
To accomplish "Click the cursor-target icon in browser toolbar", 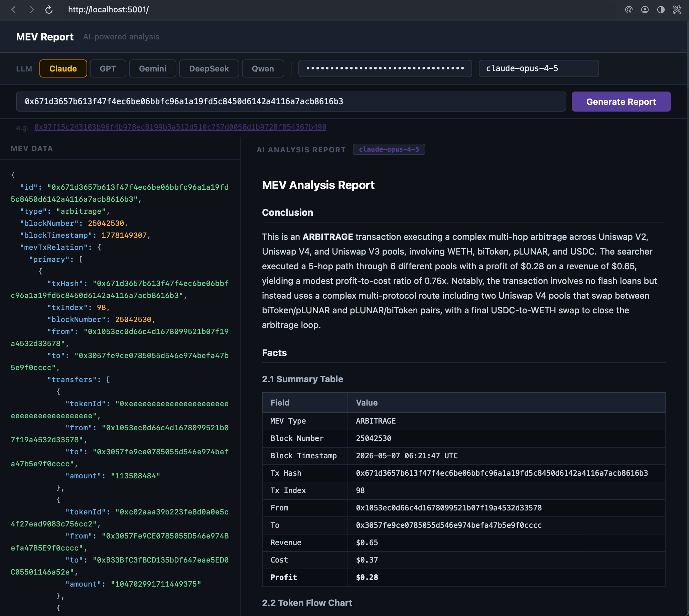I will click(x=629, y=9).
